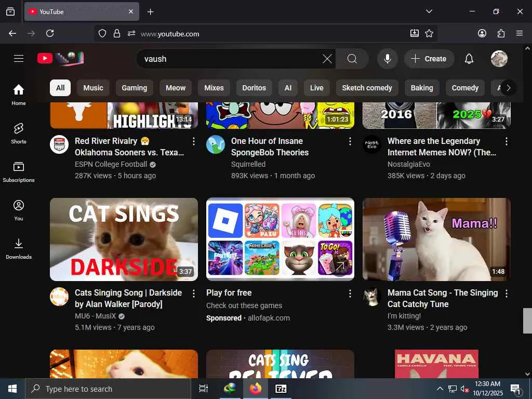
Task: Show the tracking protection shield info
Action: pyautogui.click(x=102, y=33)
